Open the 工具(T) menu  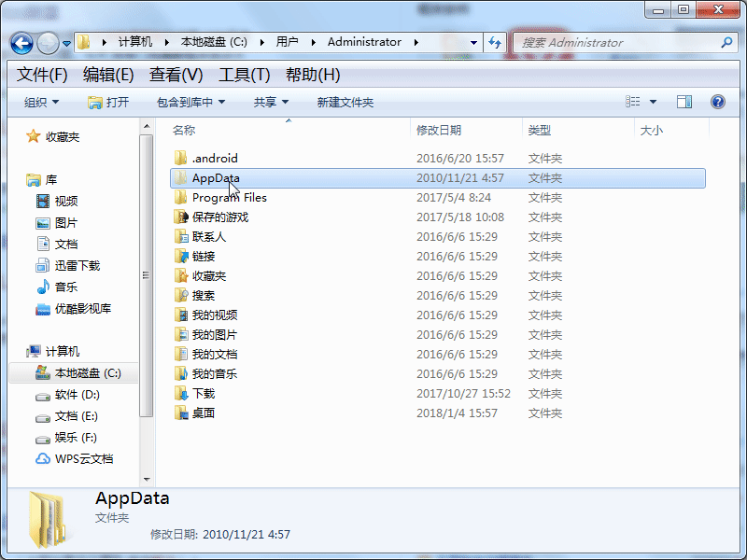[x=245, y=75]
